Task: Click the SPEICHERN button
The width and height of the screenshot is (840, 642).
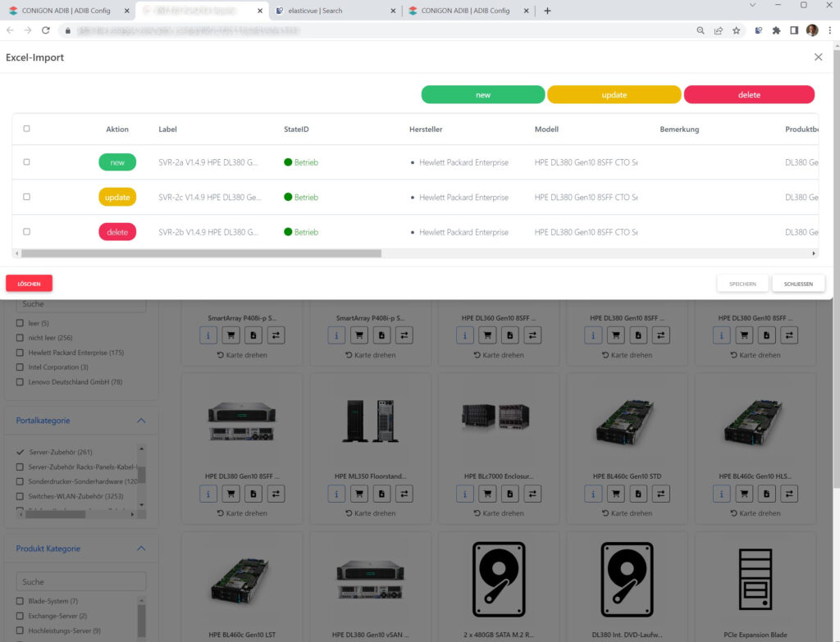Action: 743,284
